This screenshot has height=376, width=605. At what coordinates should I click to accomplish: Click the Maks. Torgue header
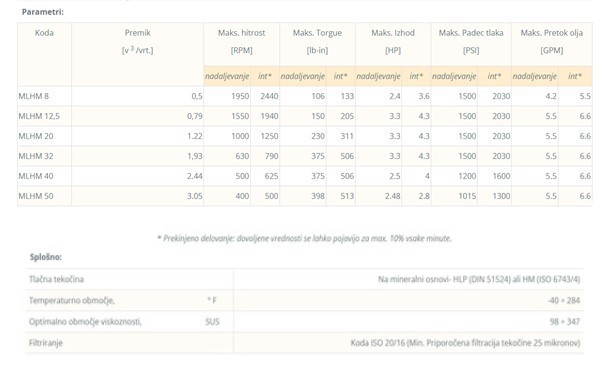coord(317,41)
